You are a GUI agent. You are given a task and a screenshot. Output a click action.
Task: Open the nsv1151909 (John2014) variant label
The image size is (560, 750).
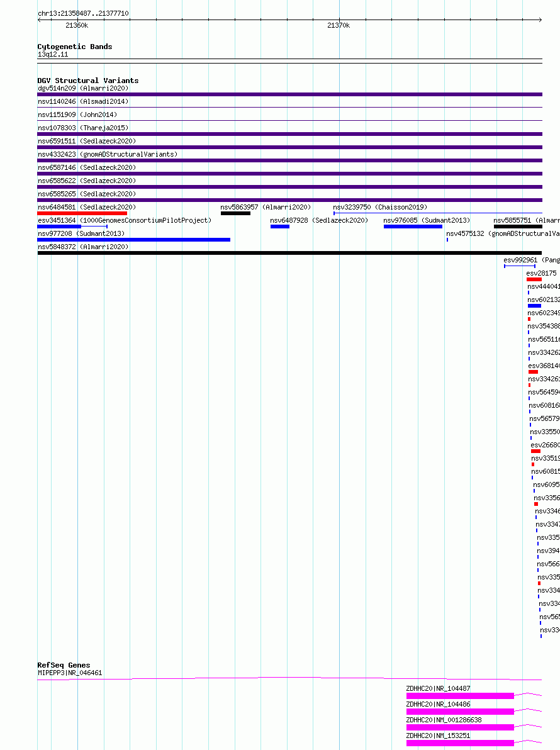77,115
